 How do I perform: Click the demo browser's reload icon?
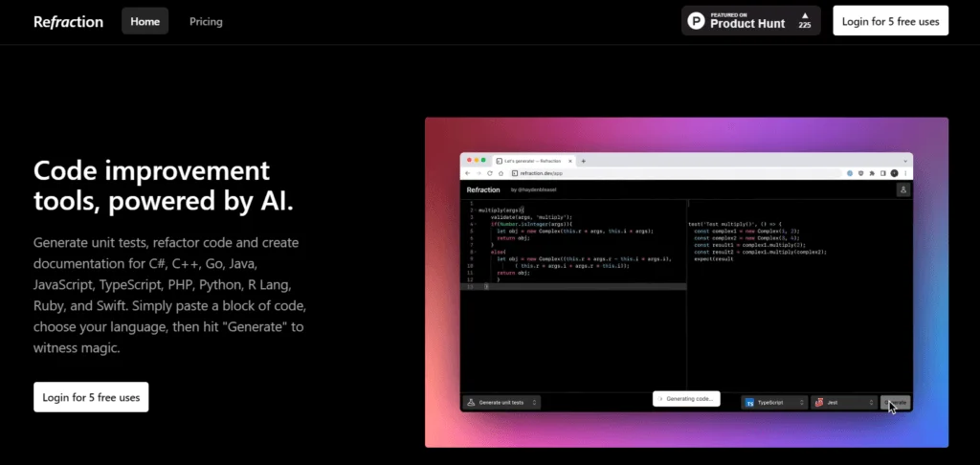click(489, 173)
